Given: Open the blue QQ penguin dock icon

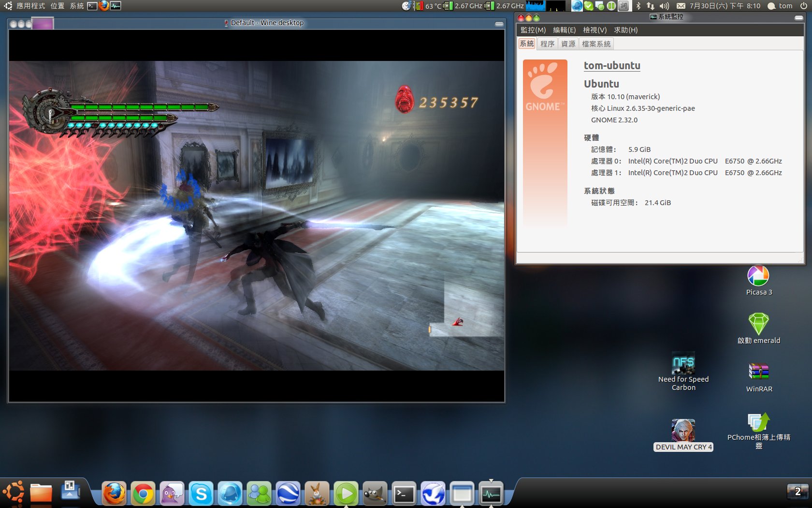Looking at the screenshot, I should (x=230, y=493).
